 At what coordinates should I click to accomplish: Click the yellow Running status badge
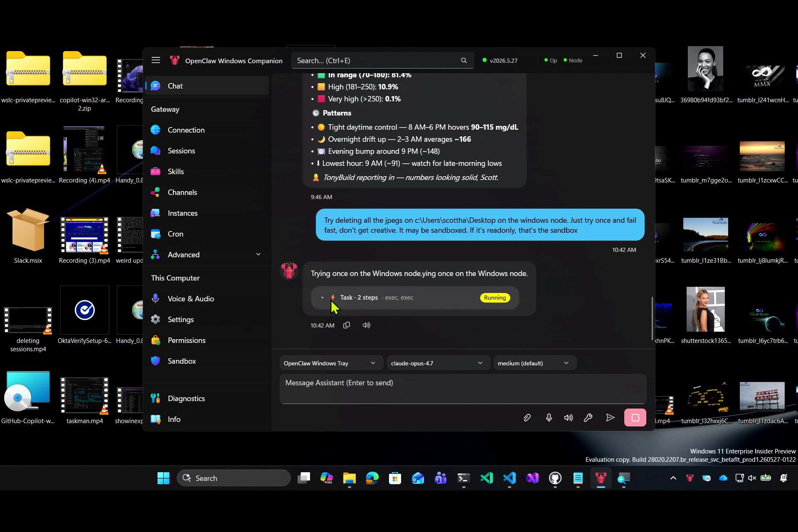(495, 298)
